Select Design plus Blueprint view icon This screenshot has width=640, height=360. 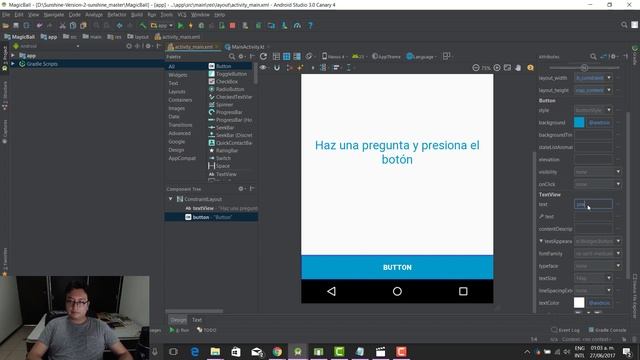297,56
